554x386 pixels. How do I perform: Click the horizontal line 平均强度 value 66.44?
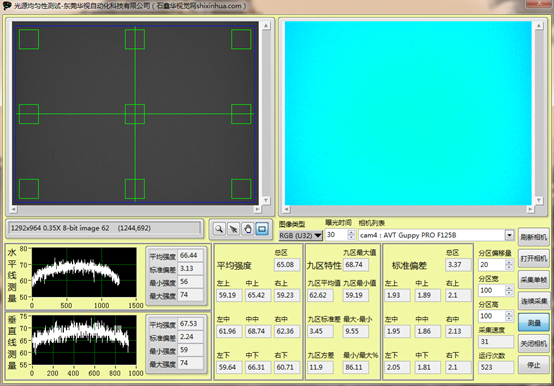[191, 255]
